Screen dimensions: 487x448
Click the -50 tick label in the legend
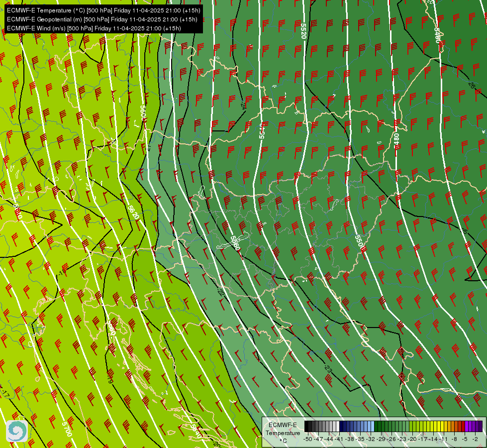(x=308, y=439)
